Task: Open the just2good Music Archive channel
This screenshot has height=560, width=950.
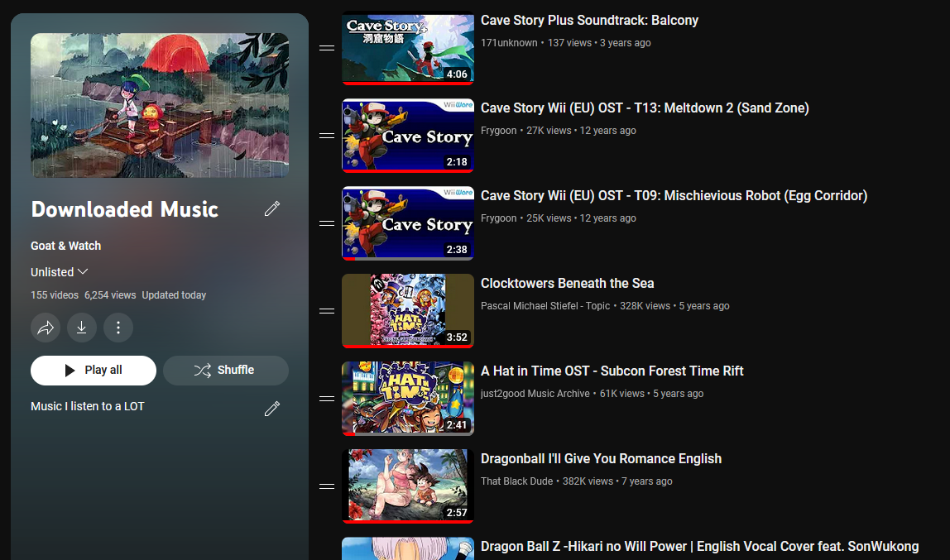Action: pyautogui.click(x=535, y=394)
